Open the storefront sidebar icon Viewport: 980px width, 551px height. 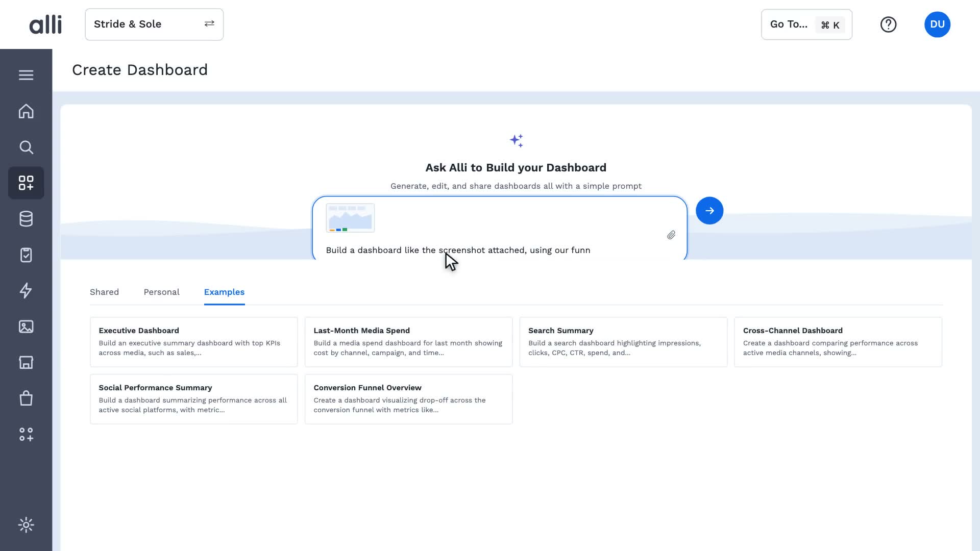coord(26,362)
